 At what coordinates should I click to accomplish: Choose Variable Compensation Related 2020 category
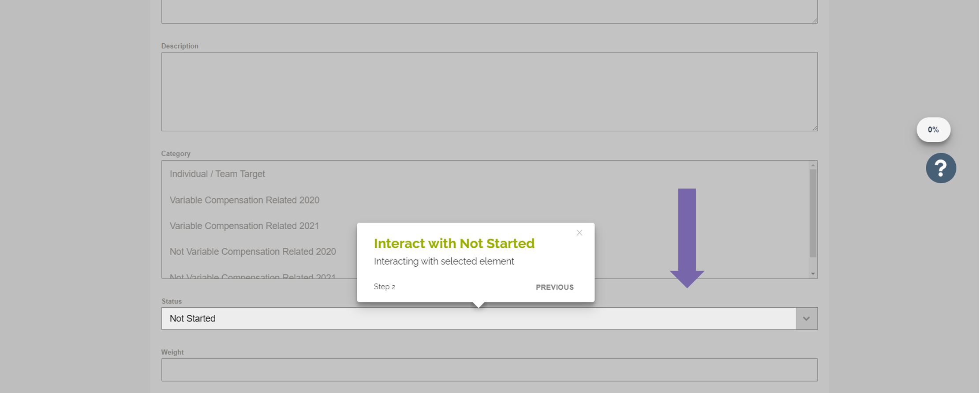point(244,200)
